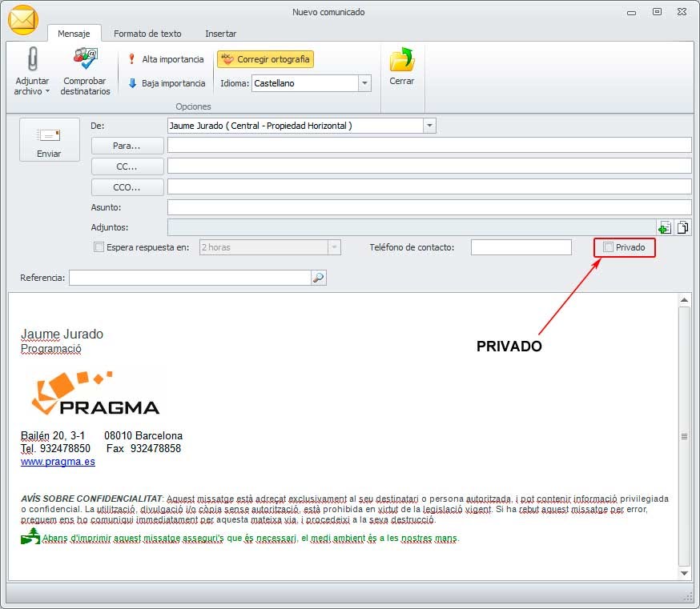Open Comprobar destinatarios tool
This screenshot has width=700, height=609.
[x=85, y=71]
